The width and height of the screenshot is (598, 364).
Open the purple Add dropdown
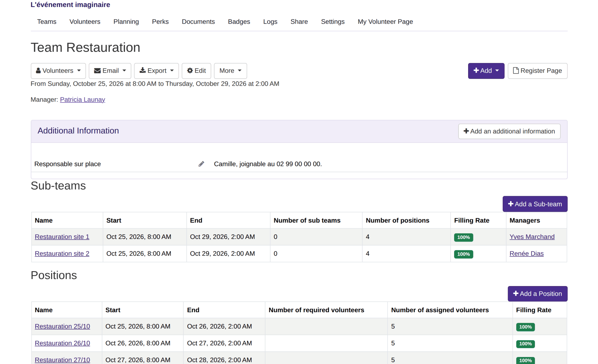486,71
